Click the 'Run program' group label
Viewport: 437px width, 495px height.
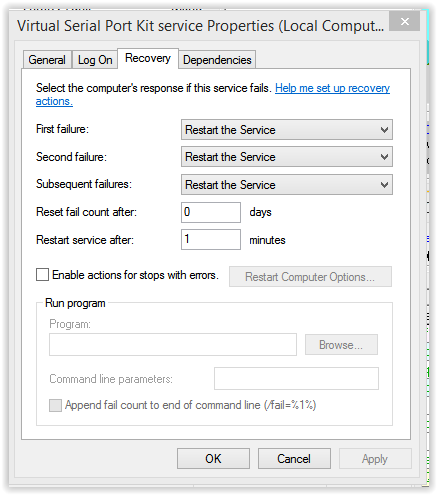(75, 303)
